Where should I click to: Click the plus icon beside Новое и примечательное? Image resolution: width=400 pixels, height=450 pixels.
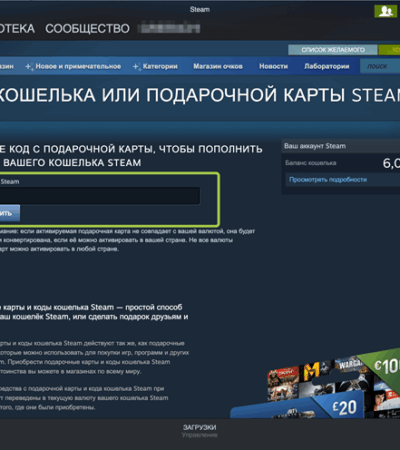pyautogui.click(x=29, y=67)
